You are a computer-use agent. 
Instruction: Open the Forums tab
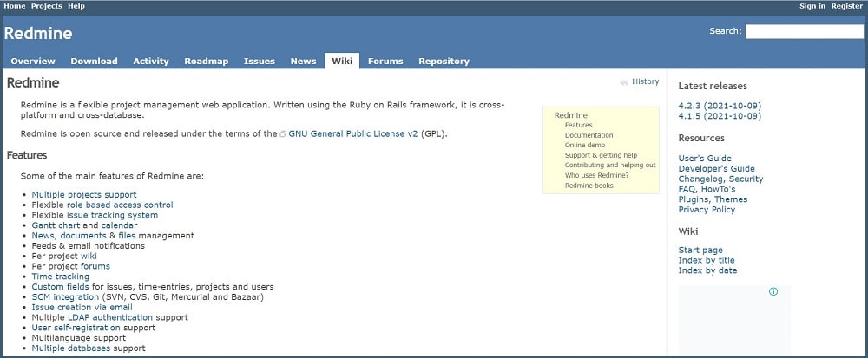click(x=385, y=62)
